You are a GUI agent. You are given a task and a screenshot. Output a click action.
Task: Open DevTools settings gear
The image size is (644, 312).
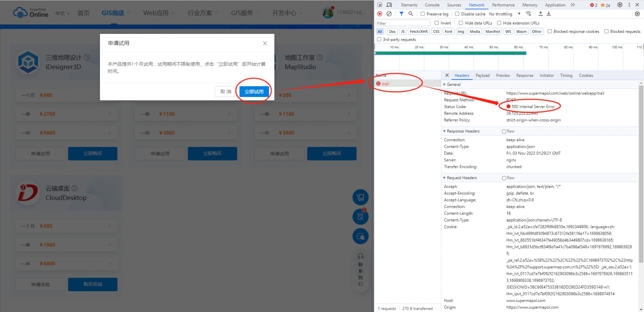620,5
